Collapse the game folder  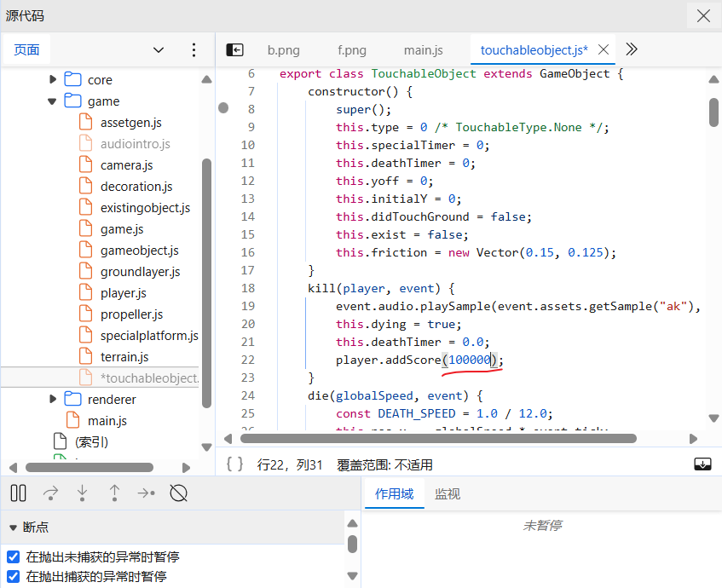point(52,101)
